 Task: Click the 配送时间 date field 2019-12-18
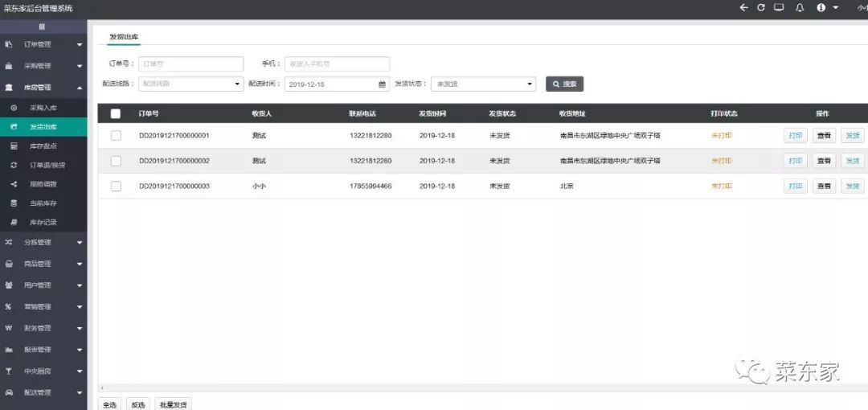click(x=337, y=84)
